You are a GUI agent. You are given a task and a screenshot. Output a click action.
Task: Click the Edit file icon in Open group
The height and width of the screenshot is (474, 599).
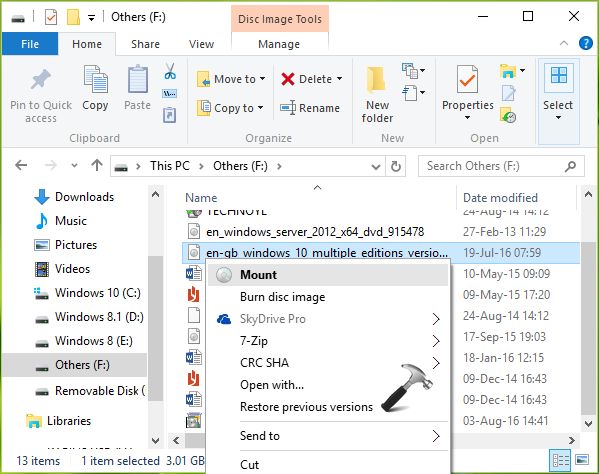(508, 93)
